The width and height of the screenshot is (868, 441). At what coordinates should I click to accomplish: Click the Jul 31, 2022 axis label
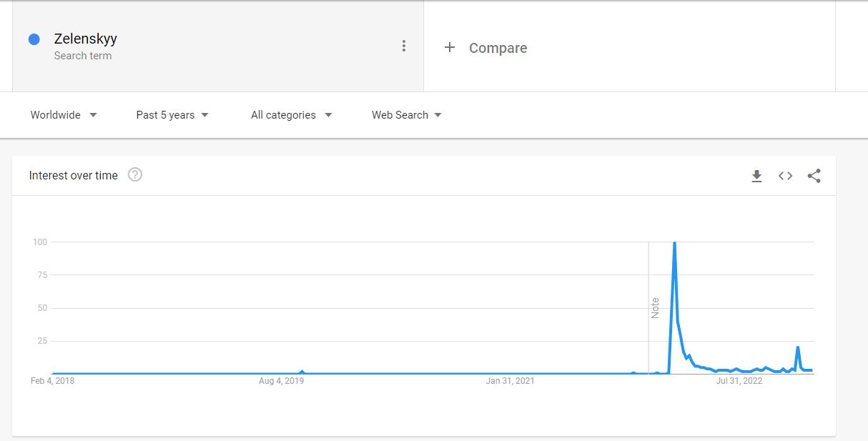click(x=739, y=381)
